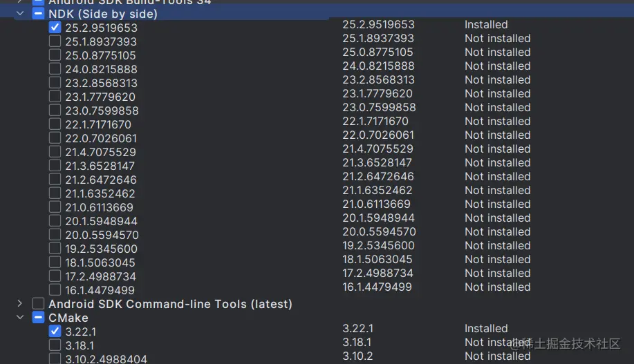
Task: Click Not installed status for NDK 21.2.6472646
Action: pos(497,176)
